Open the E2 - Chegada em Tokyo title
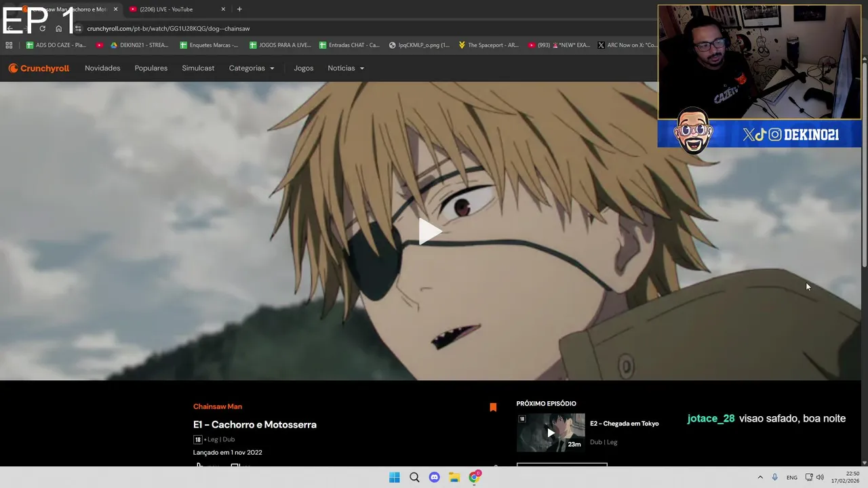The width and height of the screenshot is (868, 488). point(624,424)
